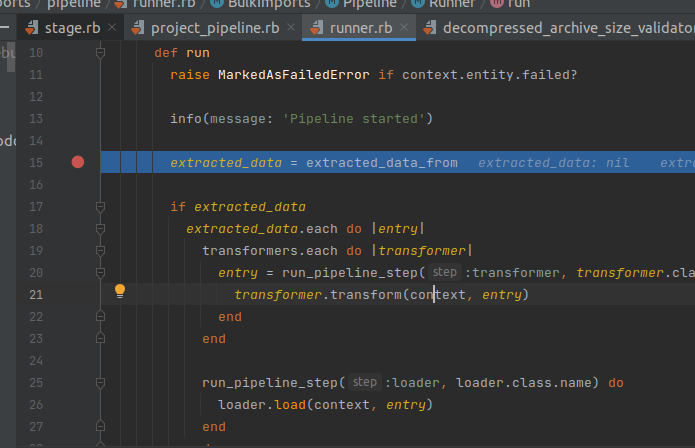
Task: Collapse the 'def run' method fold marker
Action: [x=100, y=53]
